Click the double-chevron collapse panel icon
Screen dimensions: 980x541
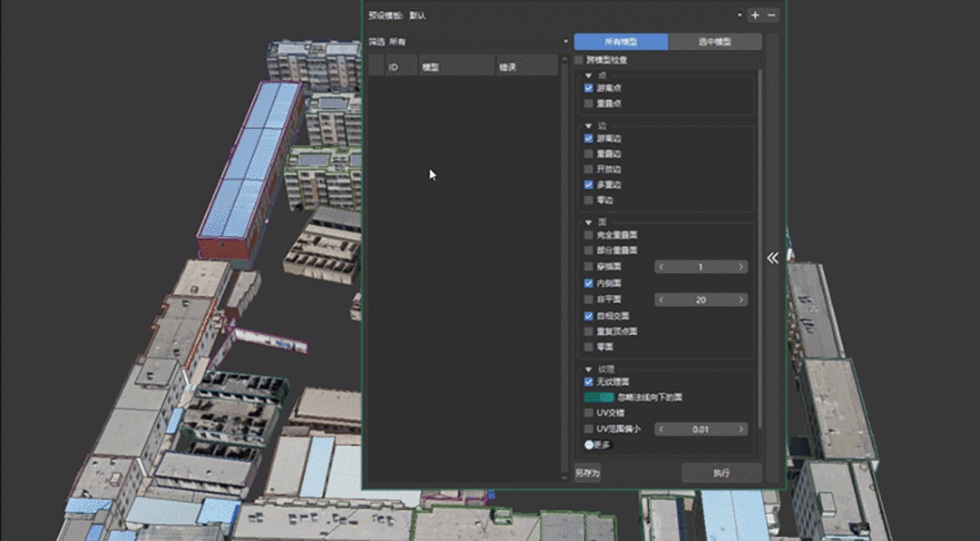point(772,258)
